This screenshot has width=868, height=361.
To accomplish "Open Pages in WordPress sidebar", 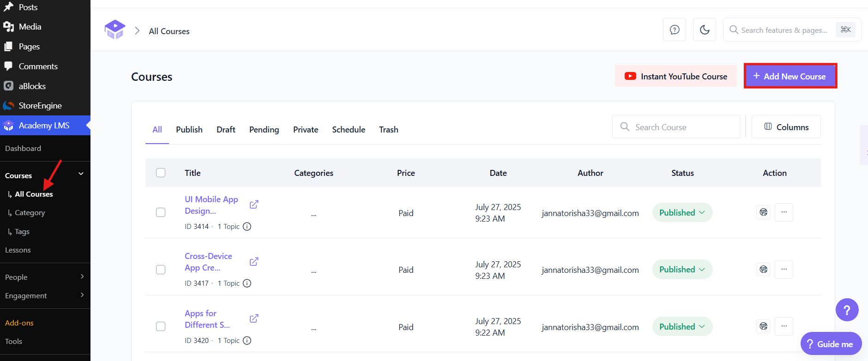I will point(45,47).
